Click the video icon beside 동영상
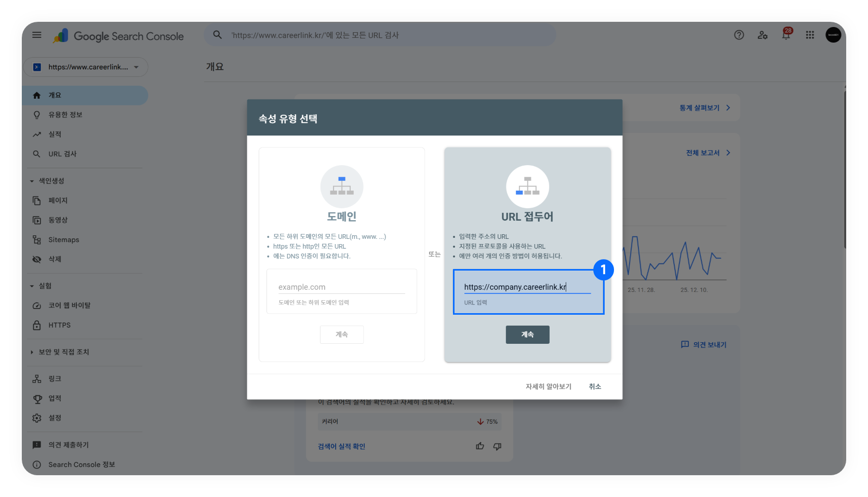Screen dimensions: 868x497 (37, 220)
